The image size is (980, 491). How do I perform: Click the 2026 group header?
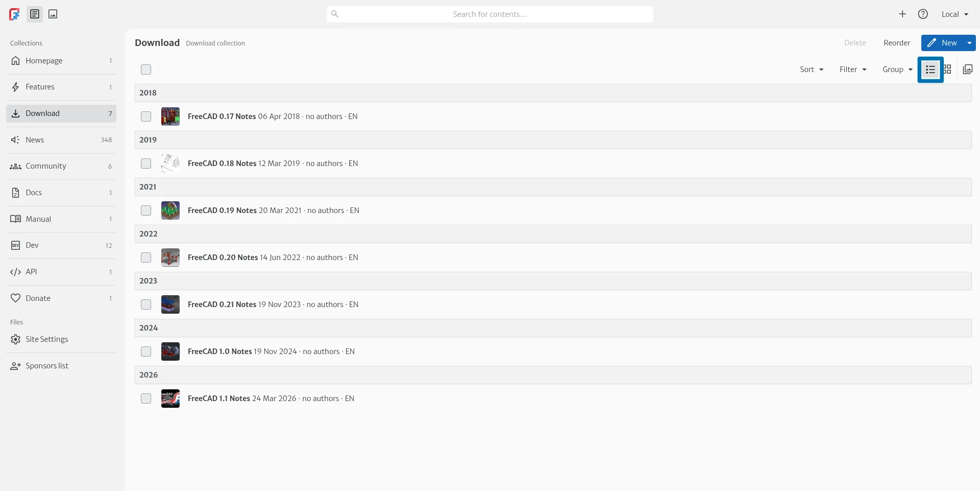tap(553, 375)
